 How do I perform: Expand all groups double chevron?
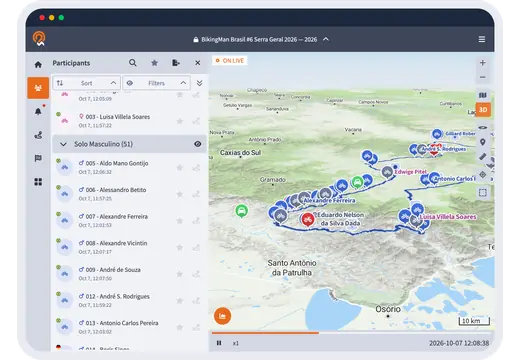tap(199, 83)
